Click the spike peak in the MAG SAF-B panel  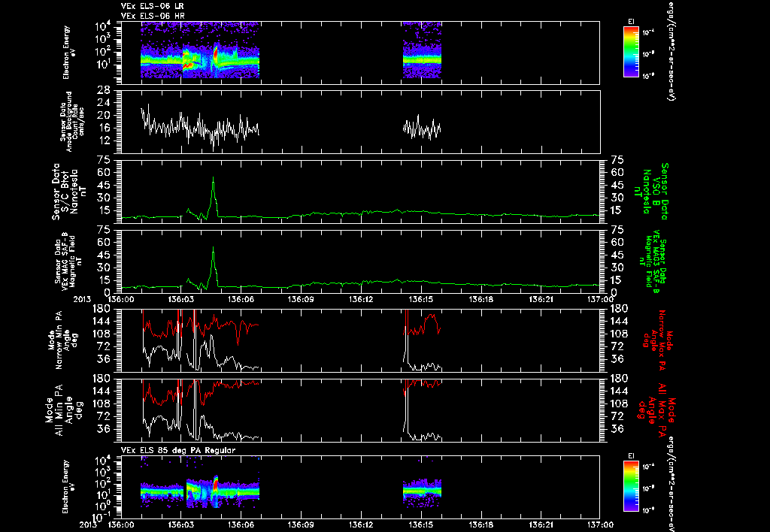[213, 248]
